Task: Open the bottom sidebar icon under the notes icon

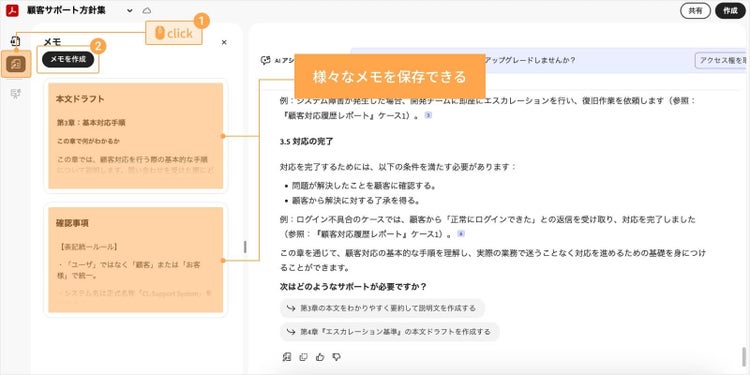Action: (16, 94)
